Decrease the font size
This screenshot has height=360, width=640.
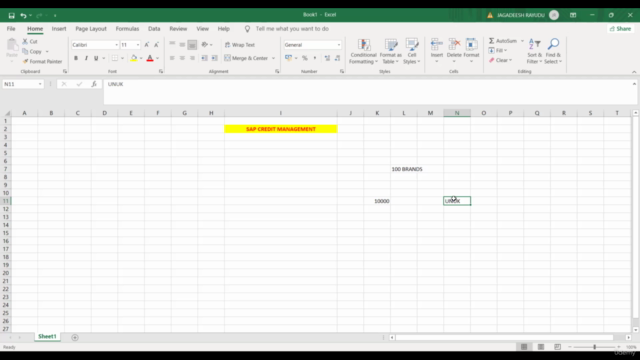[x=156, y=45]
